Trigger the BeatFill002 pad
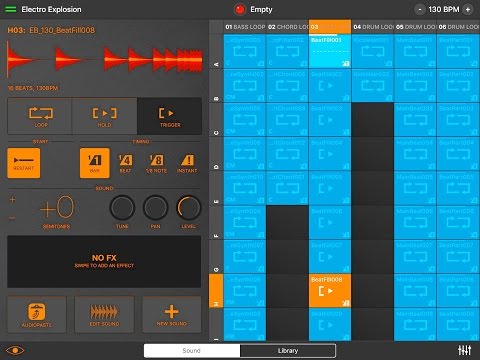This screenshot has width=480, height=360. point(330,85)
